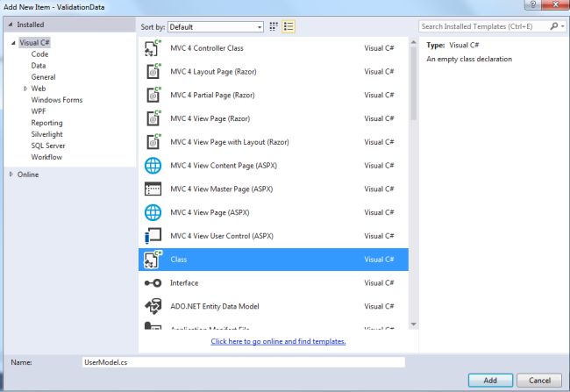570x392 pixels.
Task: Click the Interface template icon
Action: point(153,283)
